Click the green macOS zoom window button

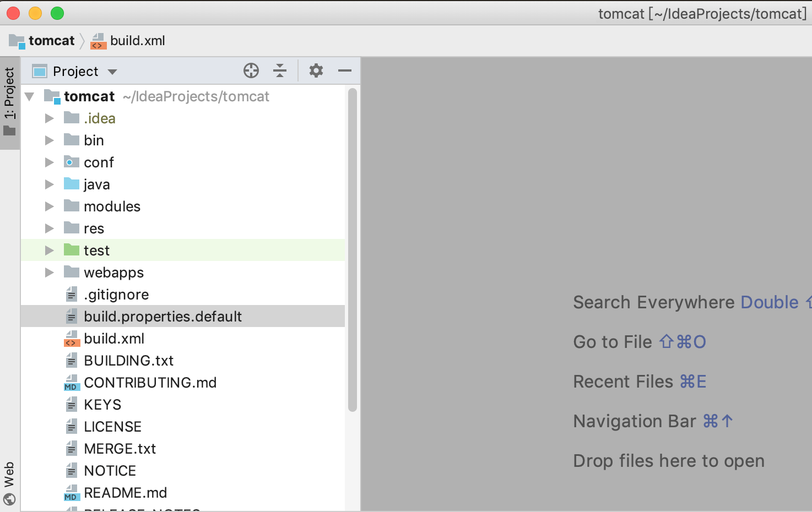[x=57, y=13]
